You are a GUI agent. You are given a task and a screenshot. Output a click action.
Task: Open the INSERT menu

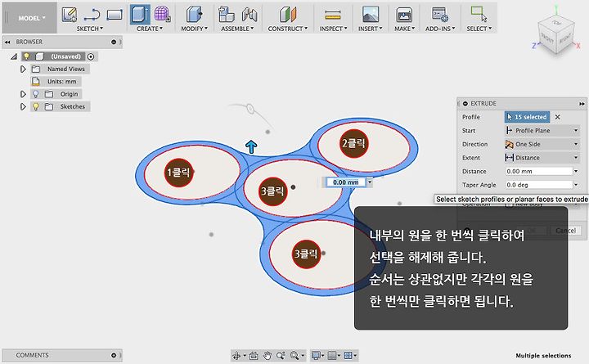pos(370,29)
